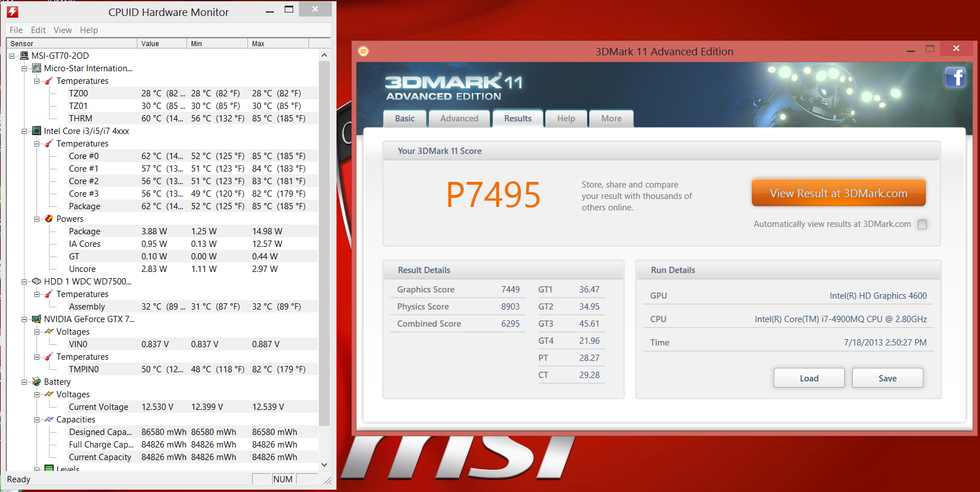
Task: Click the thermometer icon of Intel Core's Temperatures node
Action: pos(49,143)
